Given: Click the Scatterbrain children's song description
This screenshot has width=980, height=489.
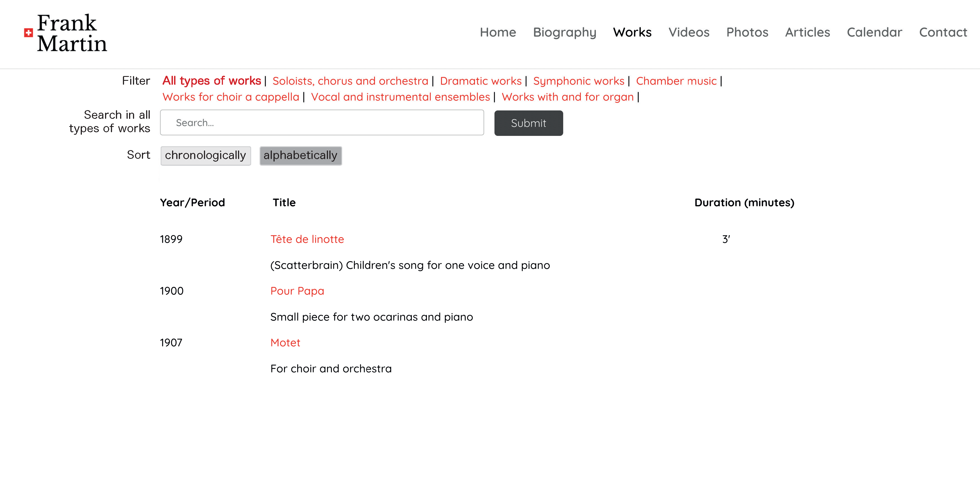Looking at the screenshot, I should click(410, 265).
